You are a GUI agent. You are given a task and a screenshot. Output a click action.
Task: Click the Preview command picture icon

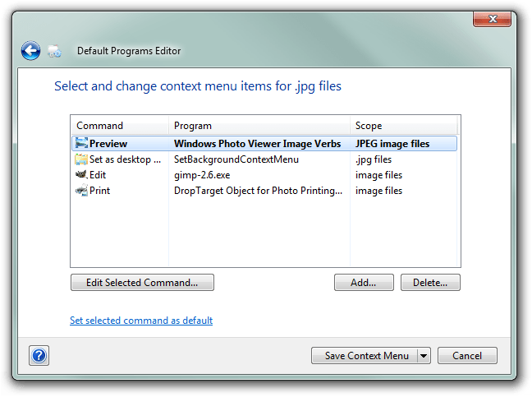tap(81, 143)
